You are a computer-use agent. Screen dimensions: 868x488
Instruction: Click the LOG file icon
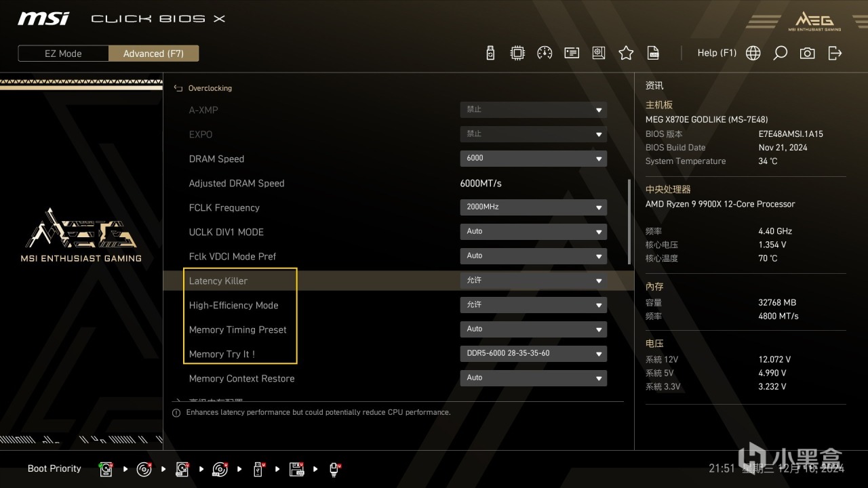tap(653, 53)
